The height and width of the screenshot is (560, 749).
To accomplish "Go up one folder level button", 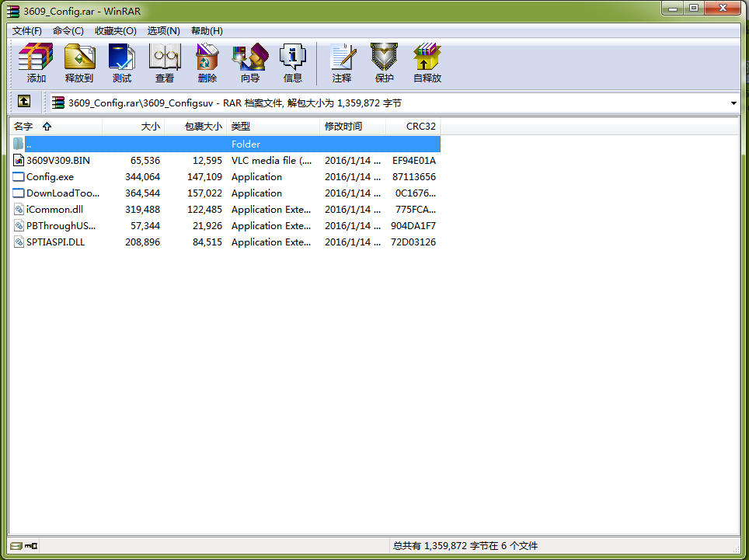I will (24, 101).
